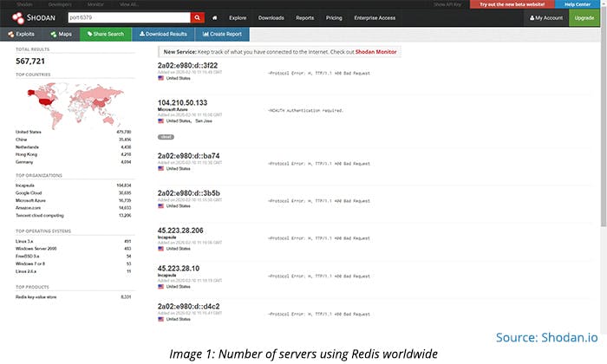Filter by Incapsula organization in sidebar
The image size is (607, 364).
pyautogui.click(x=25, y=185)
